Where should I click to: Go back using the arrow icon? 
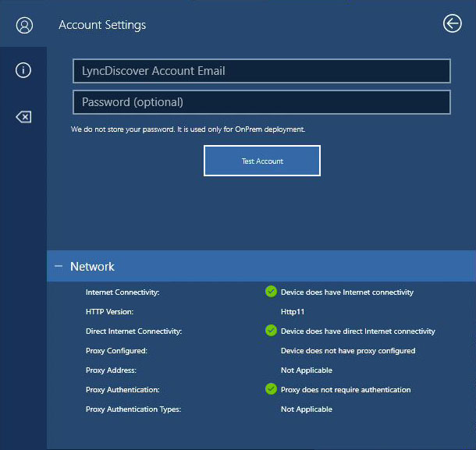tap(452, 24)
